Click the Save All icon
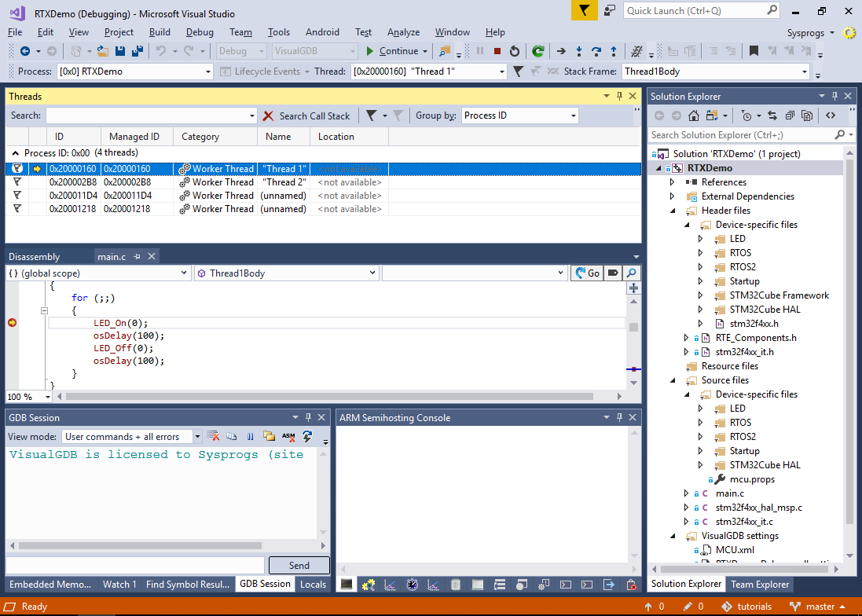862x616 pixels. pos(138,51)
